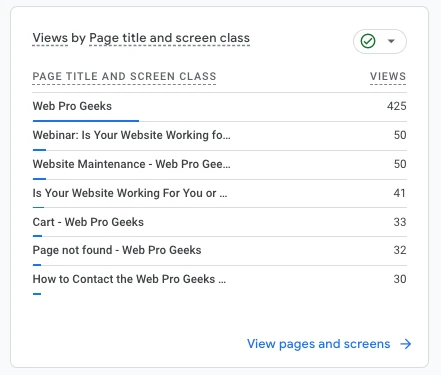Click the 33 views value for Cart
The height and width of the screenshot is (375, 441).
click(400, 222)
